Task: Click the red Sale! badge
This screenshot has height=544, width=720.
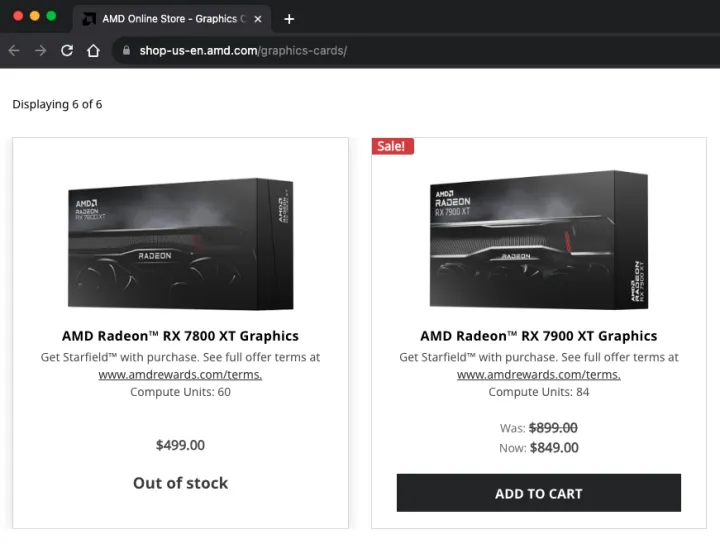Action: pos(391,146)
